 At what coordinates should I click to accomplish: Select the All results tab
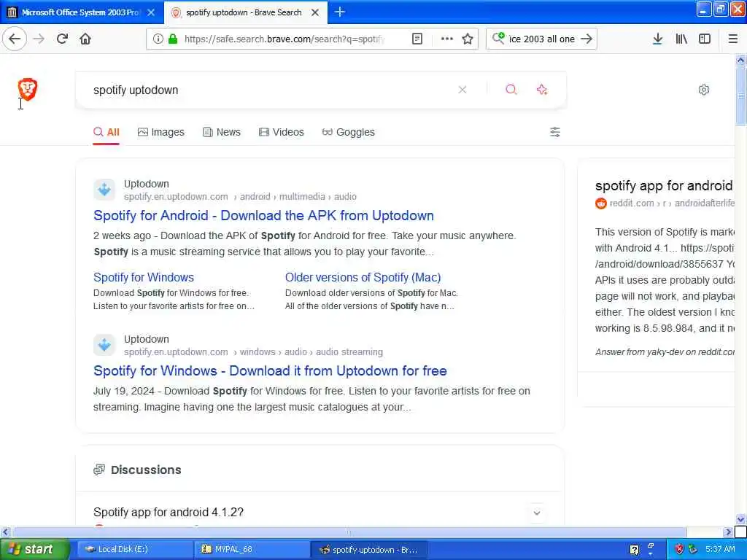tap(107, 132)
